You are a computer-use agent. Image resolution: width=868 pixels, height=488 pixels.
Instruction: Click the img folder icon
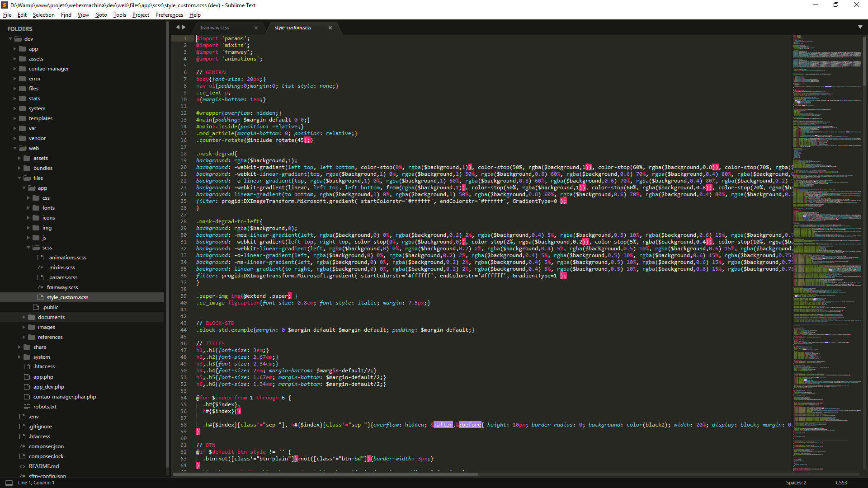pos(36,228)
